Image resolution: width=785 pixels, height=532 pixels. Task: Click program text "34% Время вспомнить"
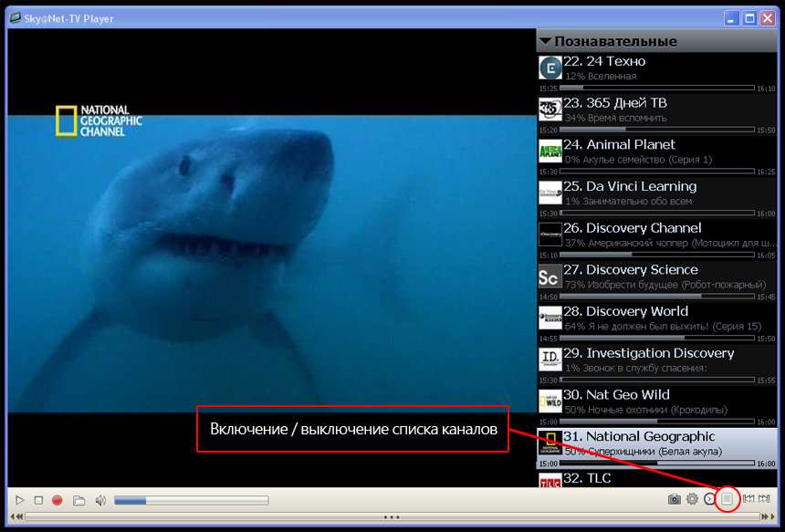(616, 118)
